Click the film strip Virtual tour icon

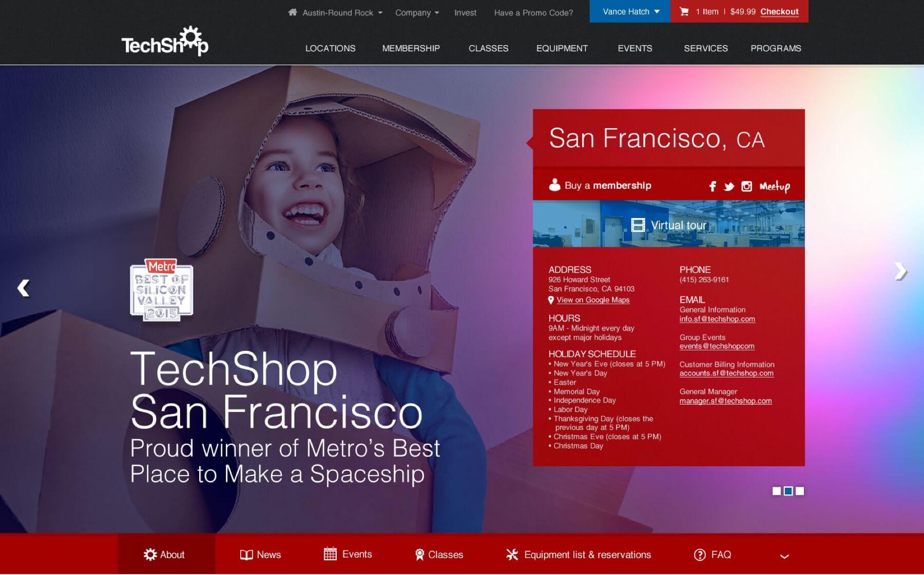[x=638, y=225]
